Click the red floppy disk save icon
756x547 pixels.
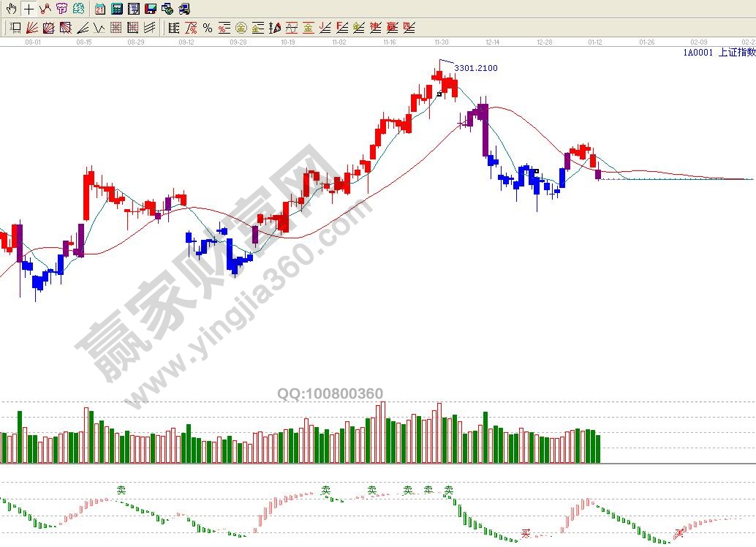click(151, 9)
